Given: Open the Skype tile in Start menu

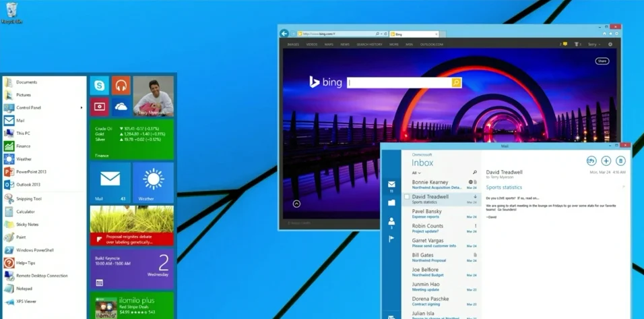Looking at the screenshot, I should click(100, 86).
